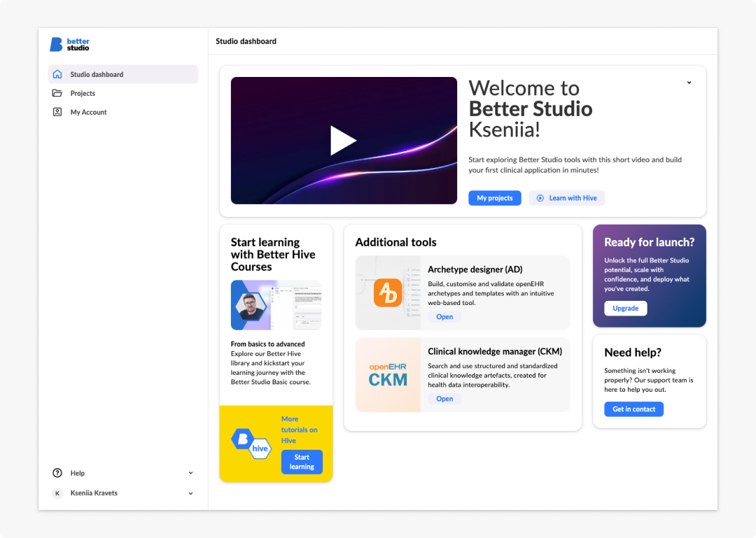
Task: Click the K avatar for Kseniia Kravets
Action: click(x=57, y=493)
